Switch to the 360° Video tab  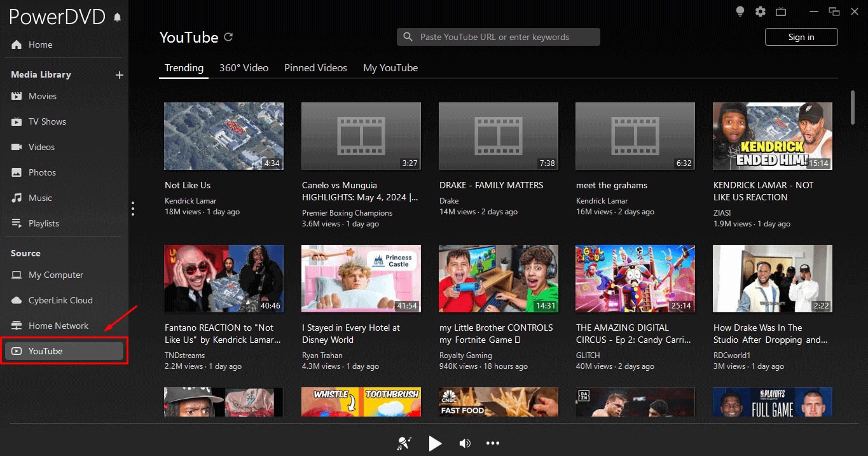coord(244,68)
